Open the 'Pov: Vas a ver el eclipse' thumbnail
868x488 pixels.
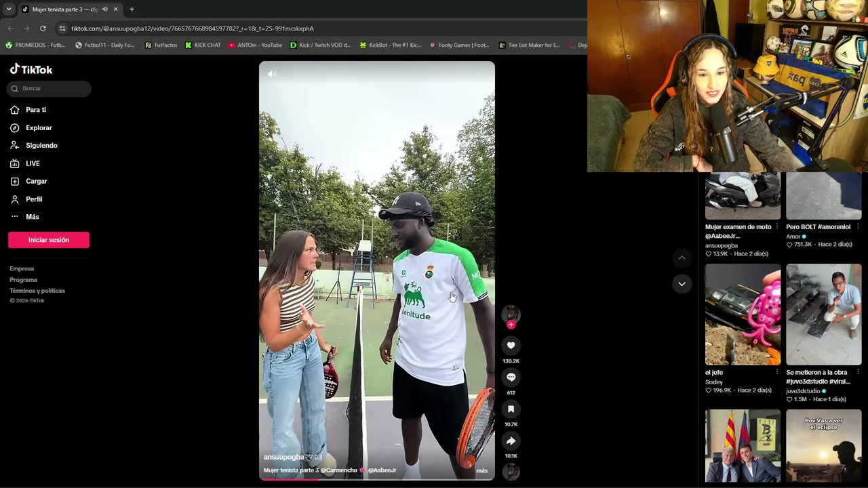pyautogui.click(x=823, y=446)
